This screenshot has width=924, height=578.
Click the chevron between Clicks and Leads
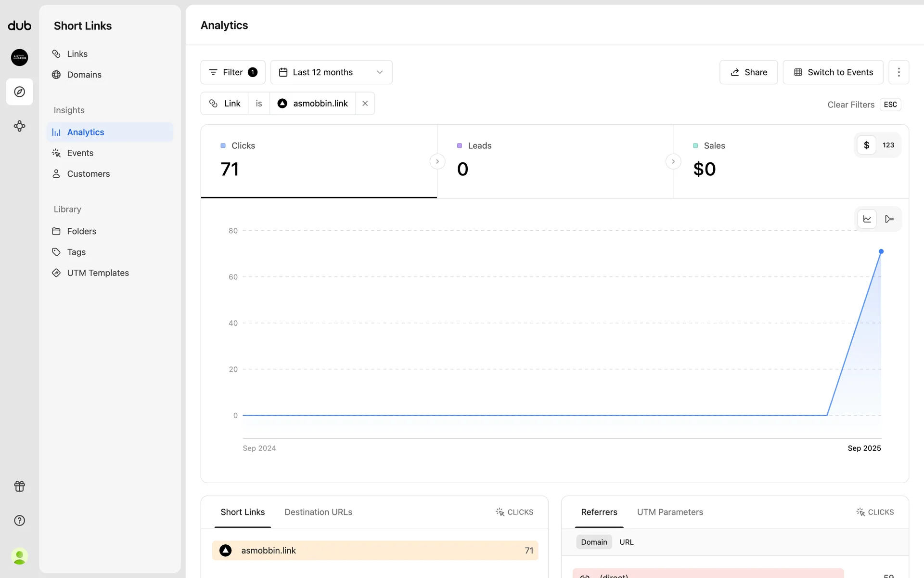tap(437, 161)
